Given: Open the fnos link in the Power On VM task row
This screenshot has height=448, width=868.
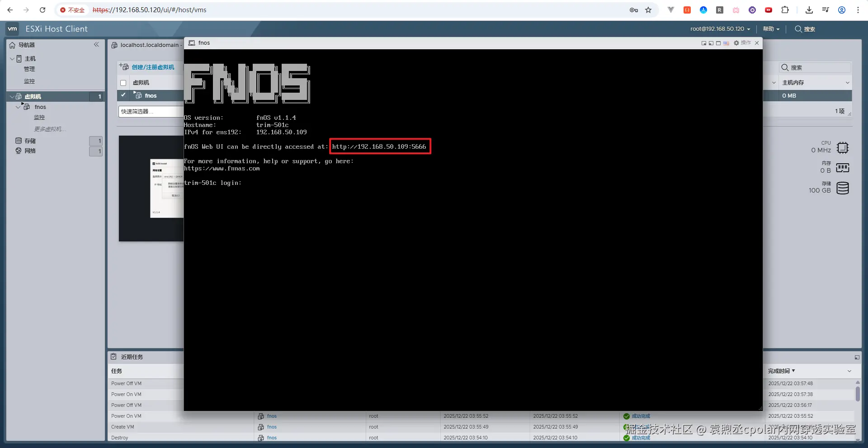Looking at the screenshot, I should pyautogui.click(x=272, y=416).
